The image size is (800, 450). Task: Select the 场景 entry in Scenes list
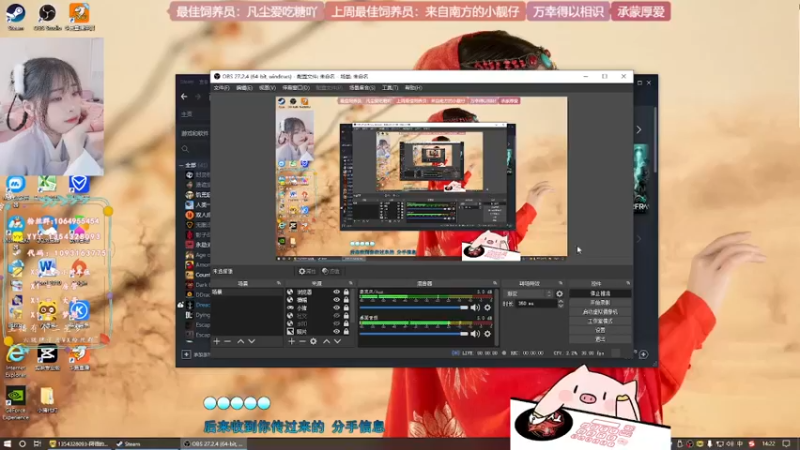[247, 292]
